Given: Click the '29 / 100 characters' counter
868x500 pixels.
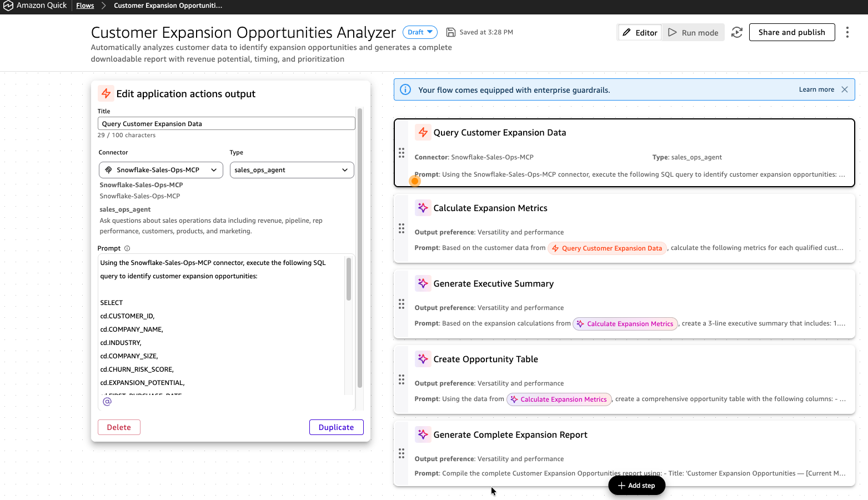Looking at the screenshot, I should point(127,135).
